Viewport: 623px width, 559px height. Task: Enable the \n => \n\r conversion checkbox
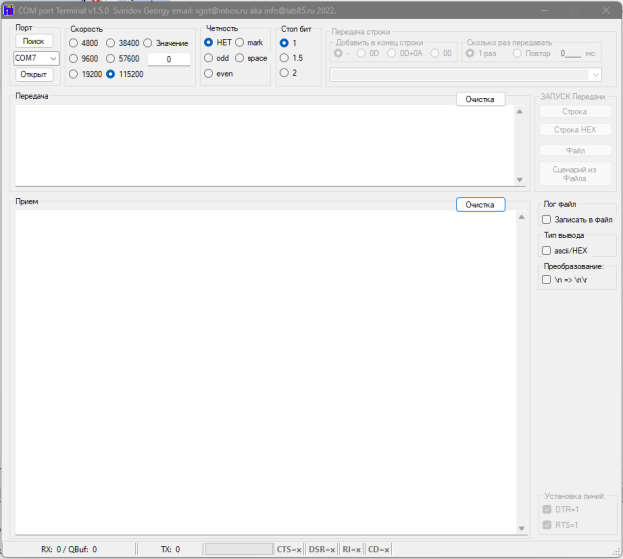[546, 281]
